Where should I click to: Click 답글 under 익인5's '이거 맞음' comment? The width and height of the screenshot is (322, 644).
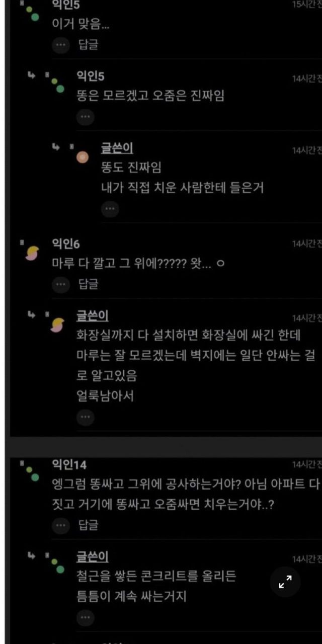88,44
